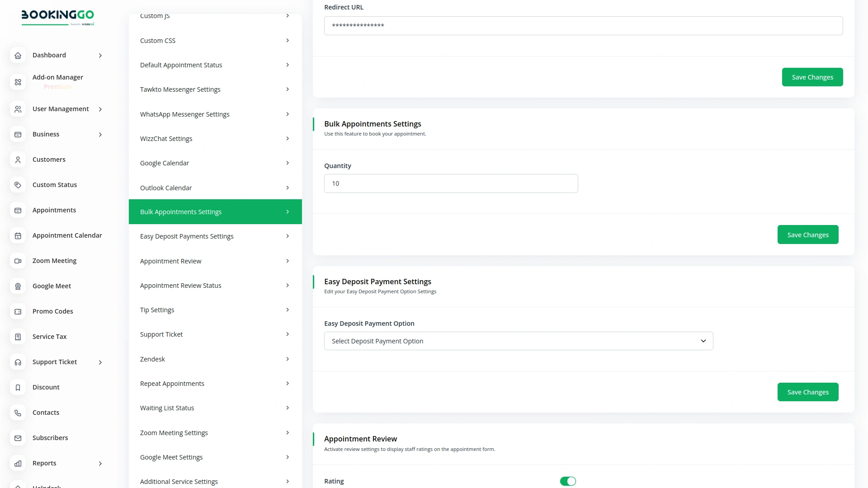Select the Appointments sidebar icon
The image size is (868, 488).
(x=18, y=210)
